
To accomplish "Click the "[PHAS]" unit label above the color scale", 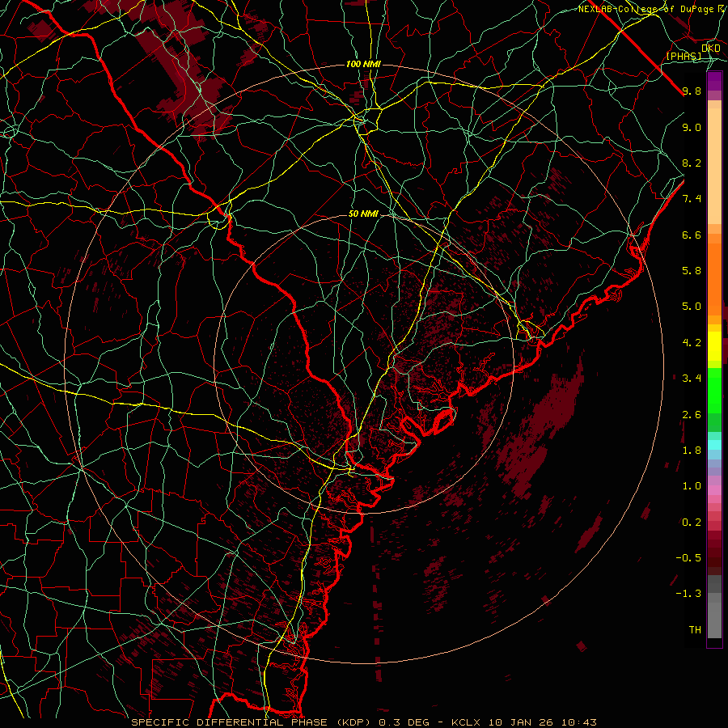I will 684,56.
